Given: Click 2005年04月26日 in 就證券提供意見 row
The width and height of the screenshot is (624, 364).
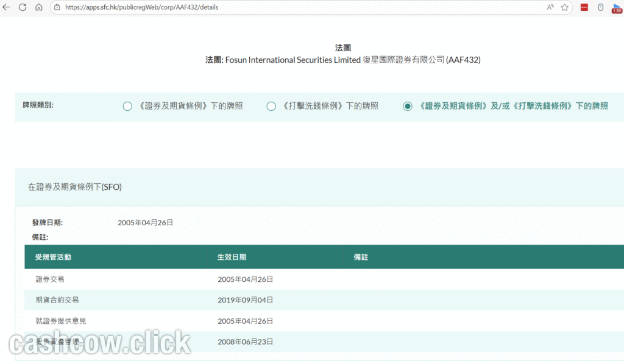Looking at the screenshot, I should 245,321.
